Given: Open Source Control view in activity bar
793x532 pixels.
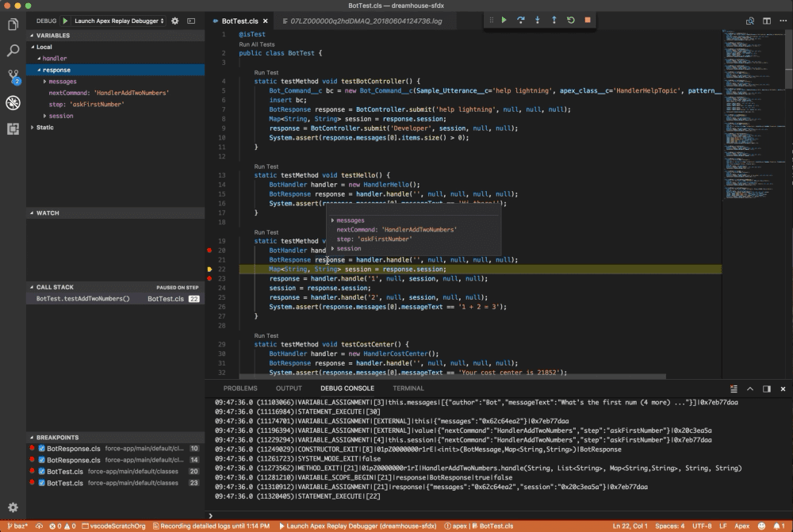Looking at the screenshot, I should pyautogui.click(x=13, y=77).
